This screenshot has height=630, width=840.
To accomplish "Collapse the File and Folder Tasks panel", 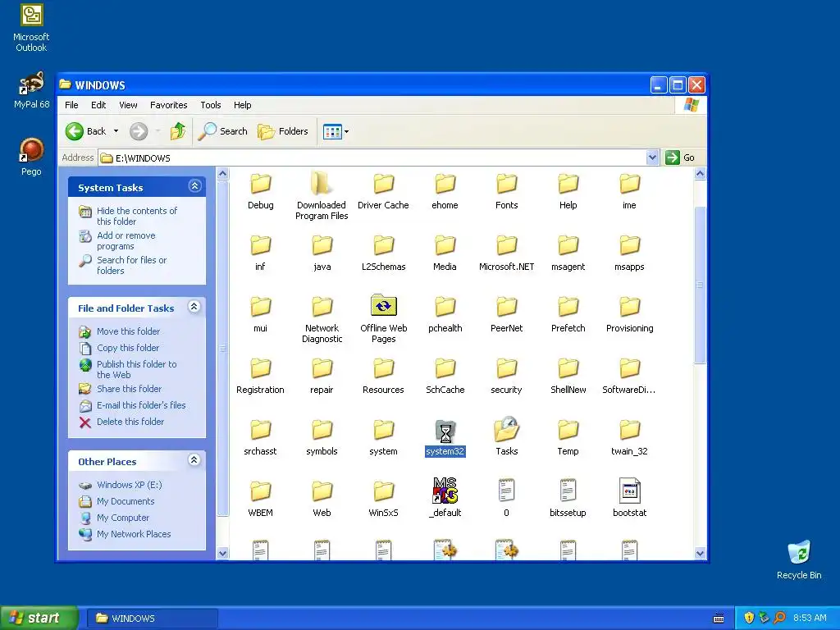I will 194,307.
